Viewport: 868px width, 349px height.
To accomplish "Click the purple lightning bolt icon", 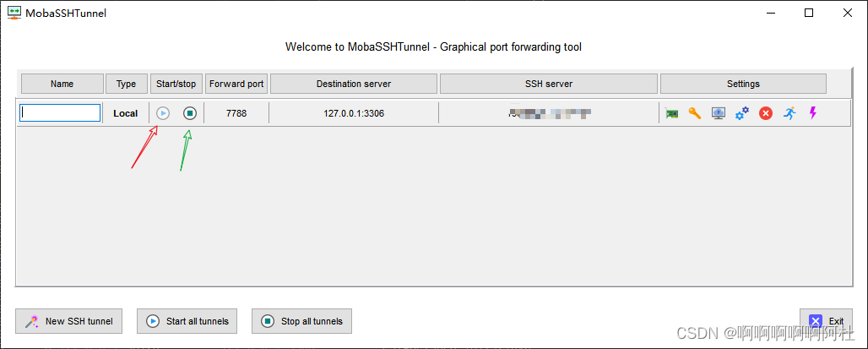I will 812,113.
